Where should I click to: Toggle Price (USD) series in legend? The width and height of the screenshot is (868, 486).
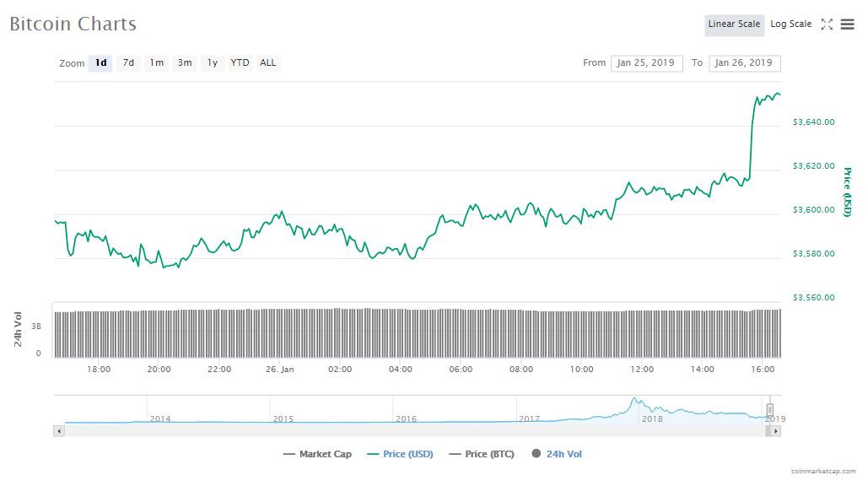tap(400, 454)
